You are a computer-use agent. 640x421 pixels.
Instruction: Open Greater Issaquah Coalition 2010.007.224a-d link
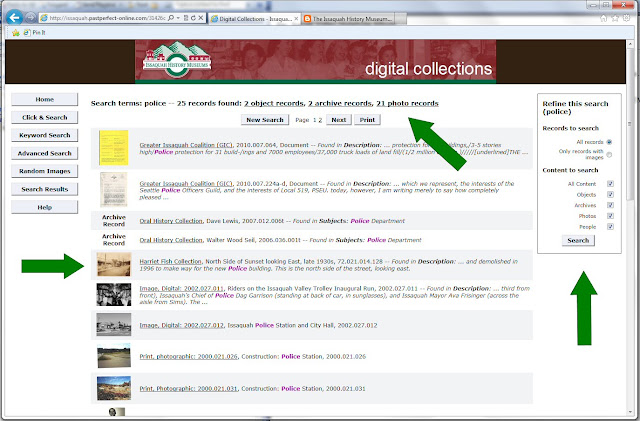click(186, 184)
